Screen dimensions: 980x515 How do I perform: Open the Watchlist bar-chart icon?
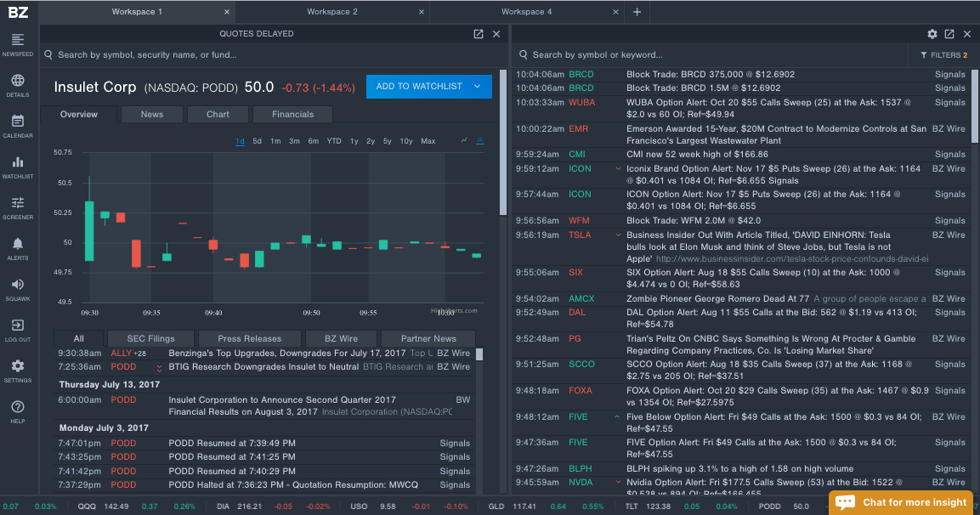18,161
